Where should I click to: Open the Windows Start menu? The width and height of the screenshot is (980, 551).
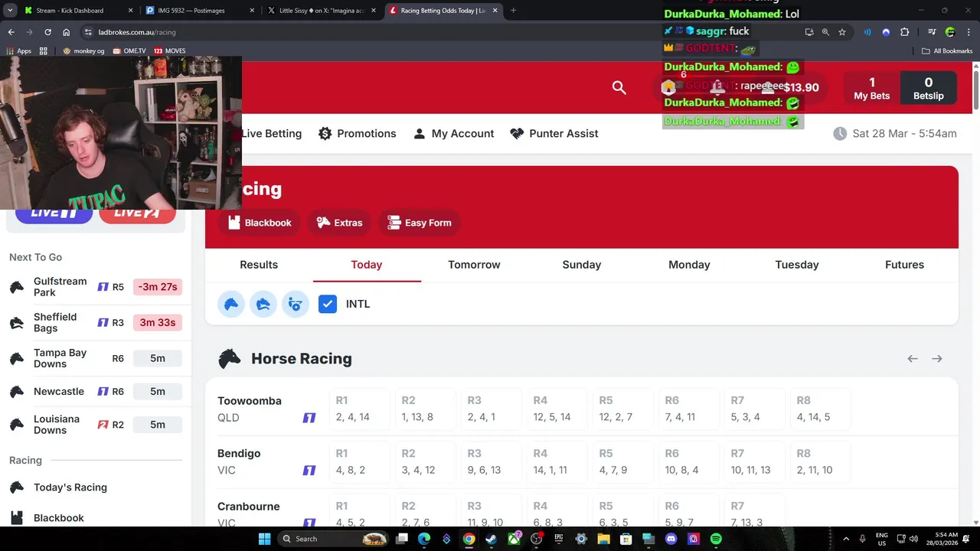click(x=264, y=539)
